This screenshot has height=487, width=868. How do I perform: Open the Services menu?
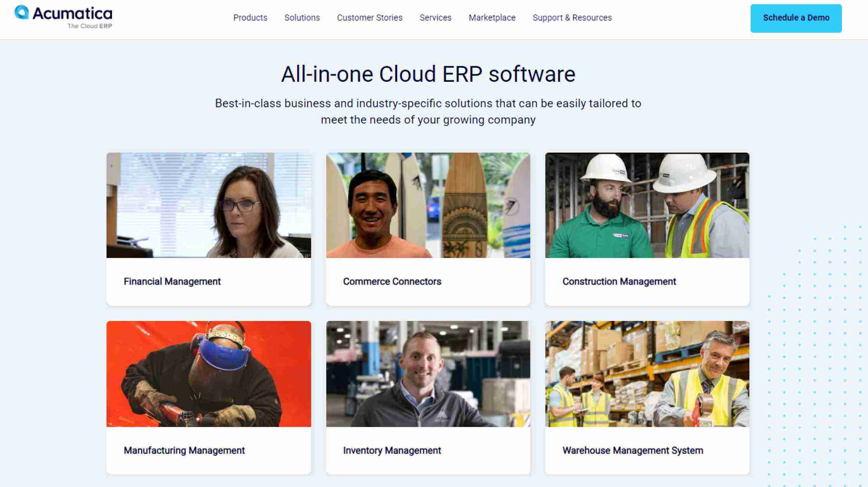click(x=435, y=18)
